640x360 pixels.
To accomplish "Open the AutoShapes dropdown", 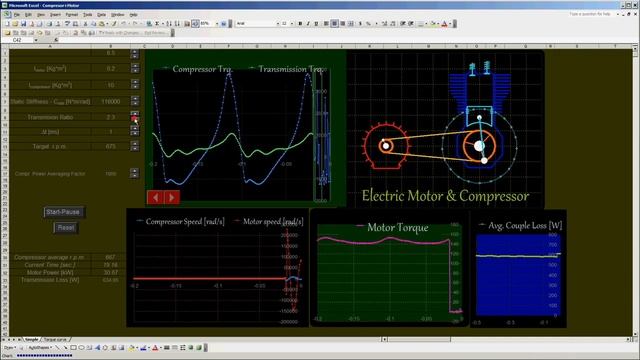I will click(40, 347).
